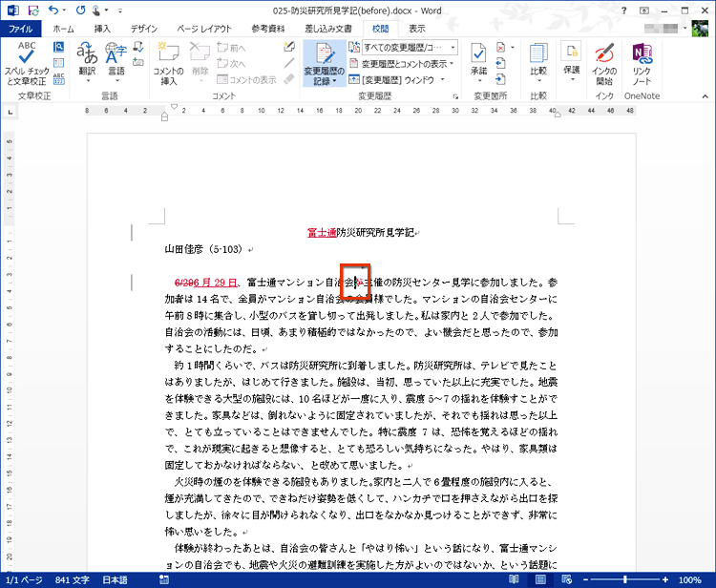Save document via quick access toolbar

(x=33, y=10)
